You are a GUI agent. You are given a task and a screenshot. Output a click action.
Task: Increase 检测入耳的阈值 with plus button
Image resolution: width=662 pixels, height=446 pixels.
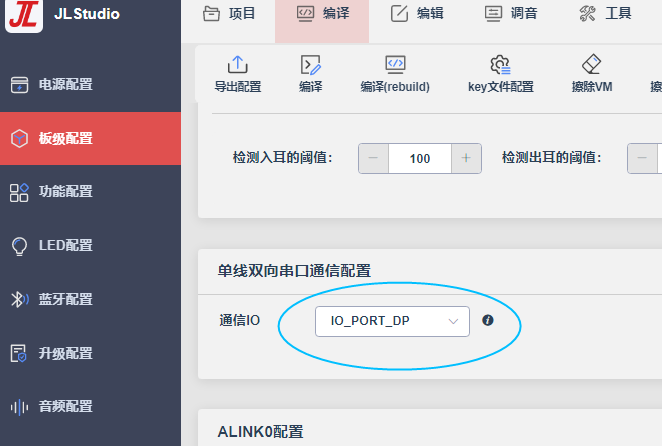point(466,158)
